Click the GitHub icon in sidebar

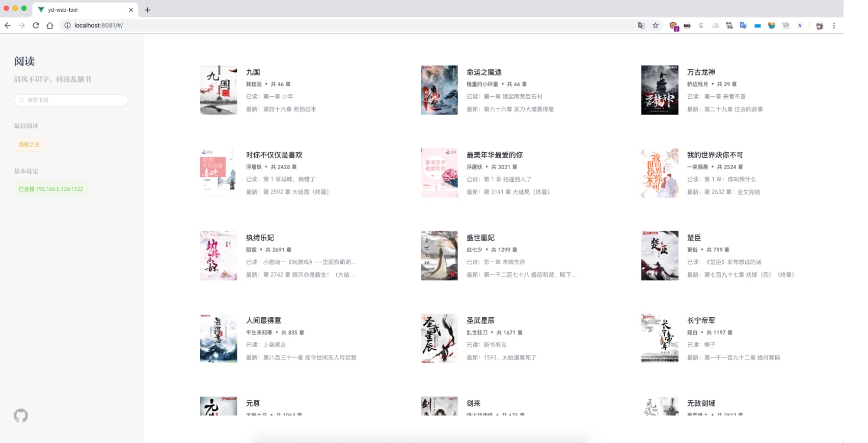click(x=21, y=416)
